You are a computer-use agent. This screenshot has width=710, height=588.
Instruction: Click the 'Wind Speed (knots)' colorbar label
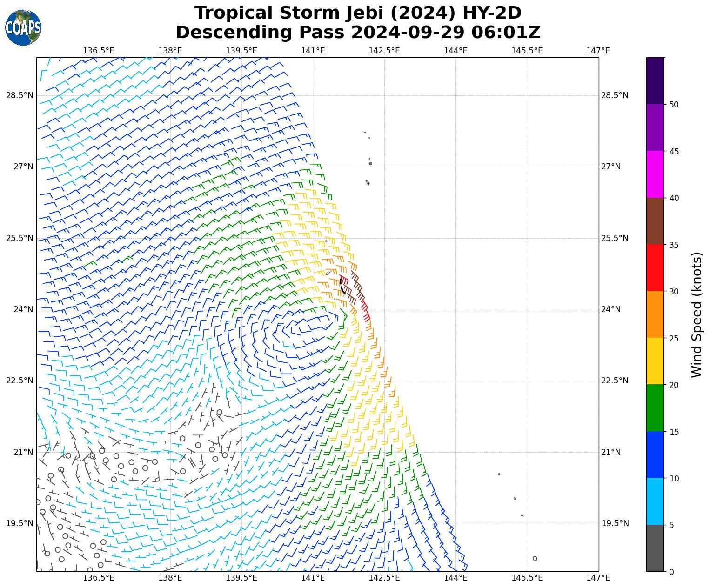click(x=697, y=315)
